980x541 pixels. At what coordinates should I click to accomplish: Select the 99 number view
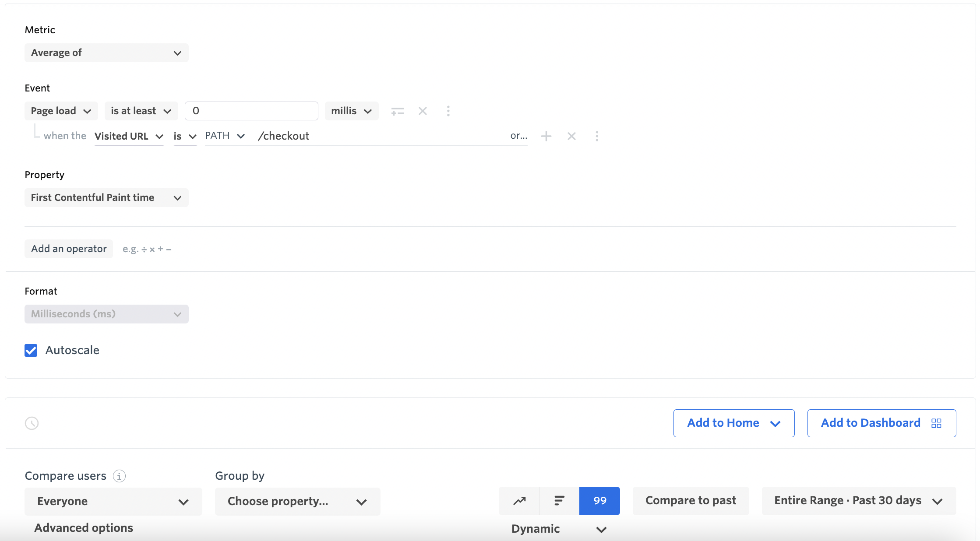click(599, 501)
